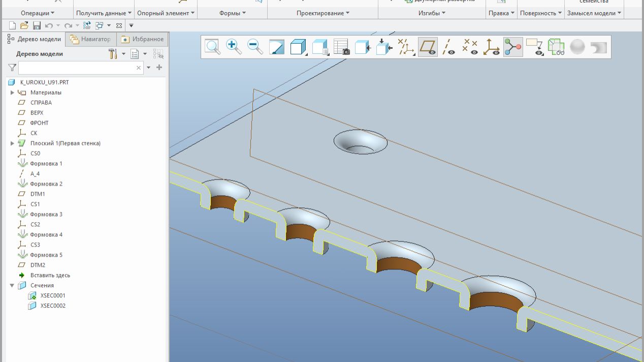This screenshot has width=644, height=362.
Task: Select Формовка 3 in model tree
Action: (46, 215)
